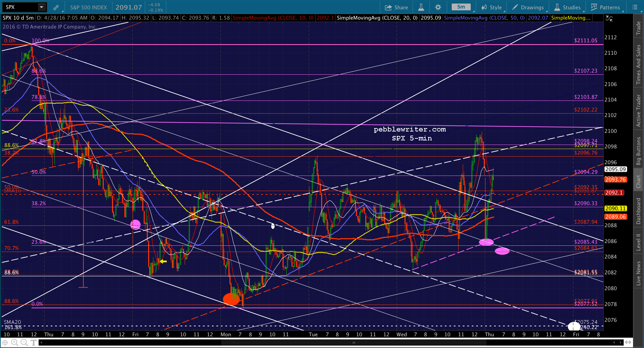Zoom in with the plus magnifier icon
Viewport: 644px width, 348px height.
[14, 342]
